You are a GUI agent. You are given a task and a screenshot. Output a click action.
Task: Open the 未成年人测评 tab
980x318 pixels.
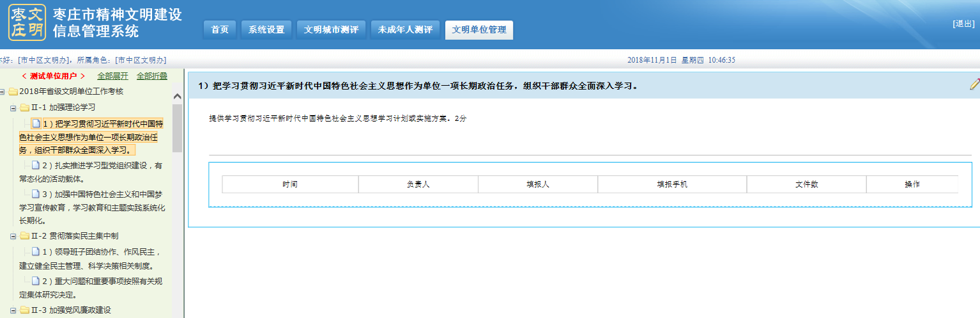pos(405,30)
